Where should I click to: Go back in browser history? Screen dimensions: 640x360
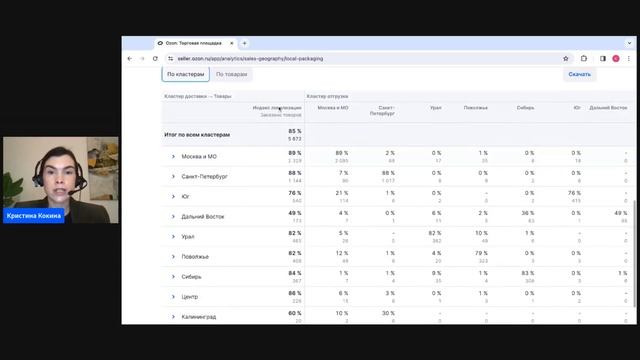point(130,59)
